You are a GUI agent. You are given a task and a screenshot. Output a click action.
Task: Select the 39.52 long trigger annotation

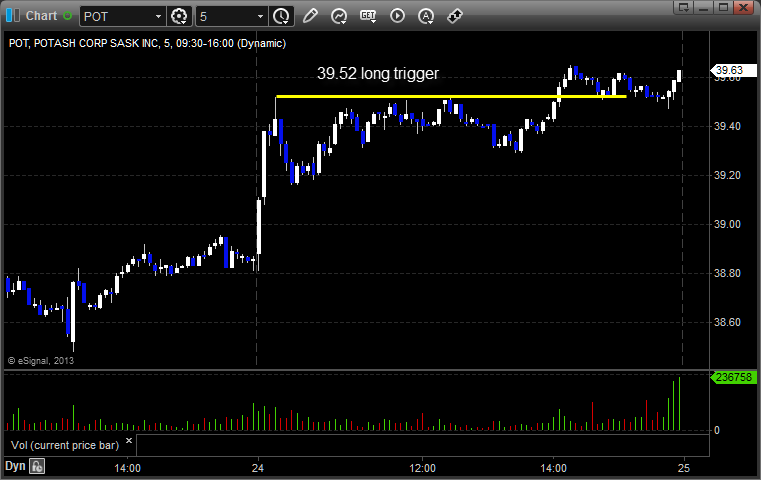click(378, 73)
